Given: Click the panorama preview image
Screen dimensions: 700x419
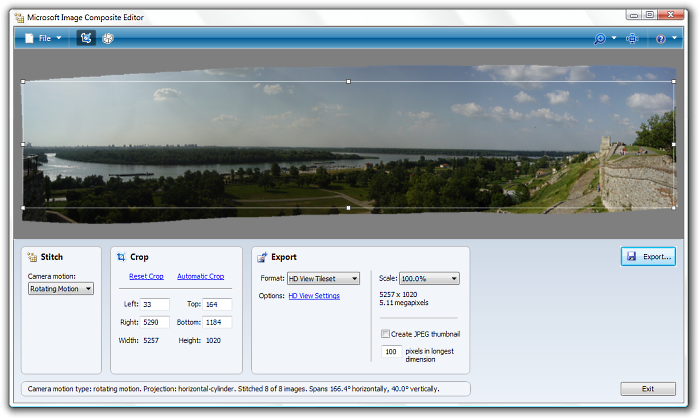Looking at the screenshot, I should point(348,145).
